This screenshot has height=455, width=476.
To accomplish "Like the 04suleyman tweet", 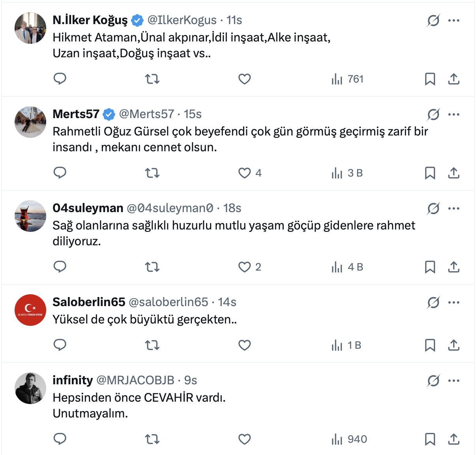I will pos(245,267).
